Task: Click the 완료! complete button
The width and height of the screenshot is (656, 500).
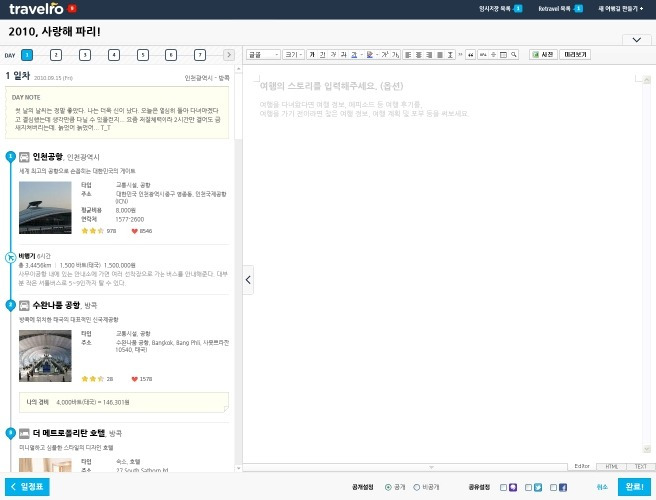Action: tap(634, 487)
